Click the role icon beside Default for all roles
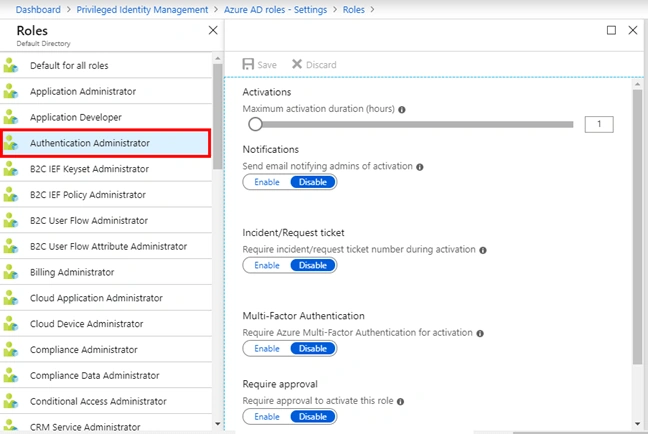Image resolution: width=648 pixels, height=434 pixels. [x=11, y=65]
